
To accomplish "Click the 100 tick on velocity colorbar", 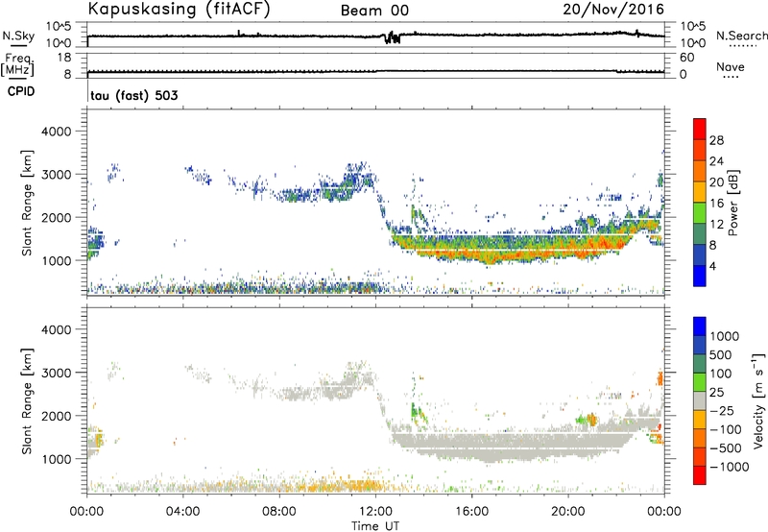I will (721, 374).
